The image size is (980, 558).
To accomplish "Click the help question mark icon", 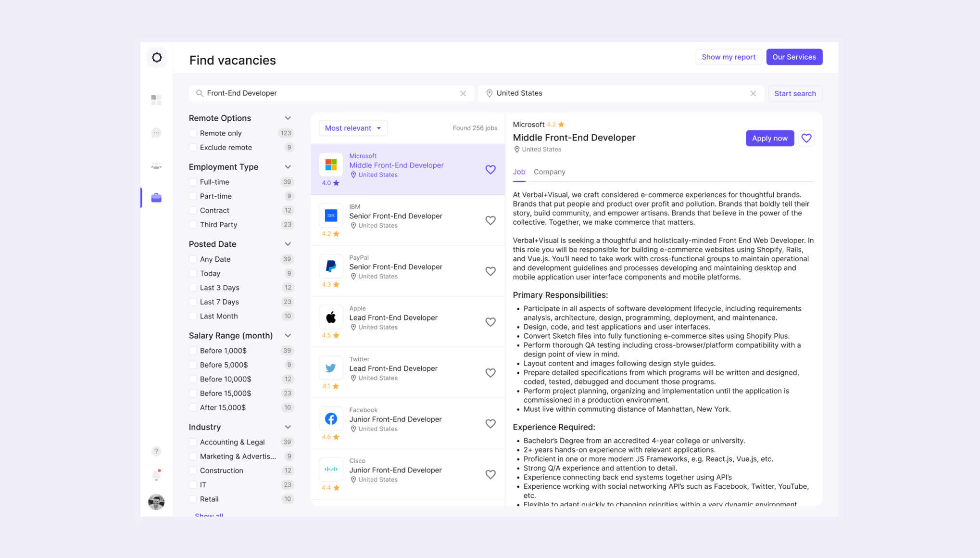I will point(156,451).
